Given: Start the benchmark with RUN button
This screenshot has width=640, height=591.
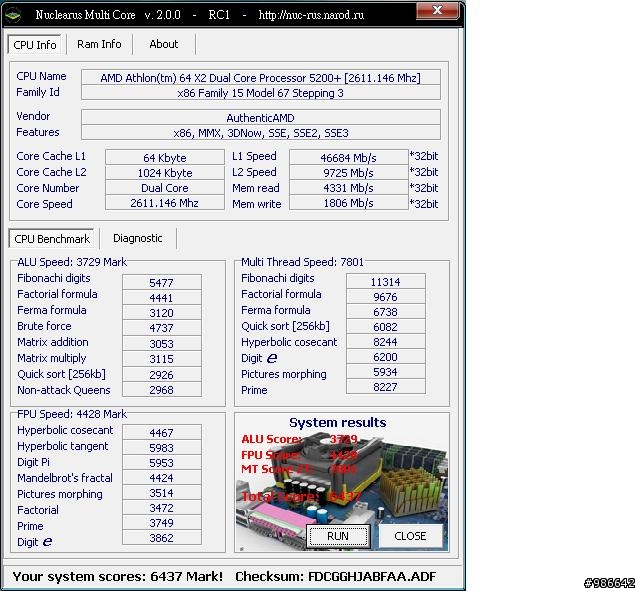Looking at the screenshot, I should click(338, 536).
